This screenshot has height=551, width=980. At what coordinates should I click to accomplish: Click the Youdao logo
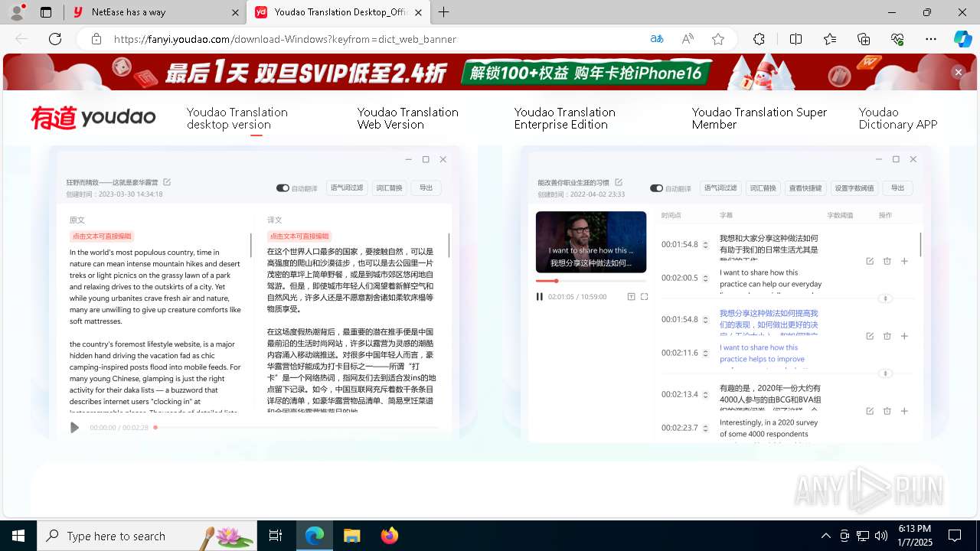(x=93, y=118)
